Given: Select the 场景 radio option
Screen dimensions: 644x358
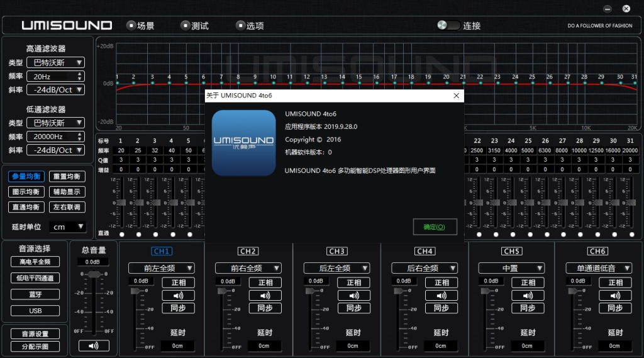Looking at the screenshot, I should click(x=131, y=26).
